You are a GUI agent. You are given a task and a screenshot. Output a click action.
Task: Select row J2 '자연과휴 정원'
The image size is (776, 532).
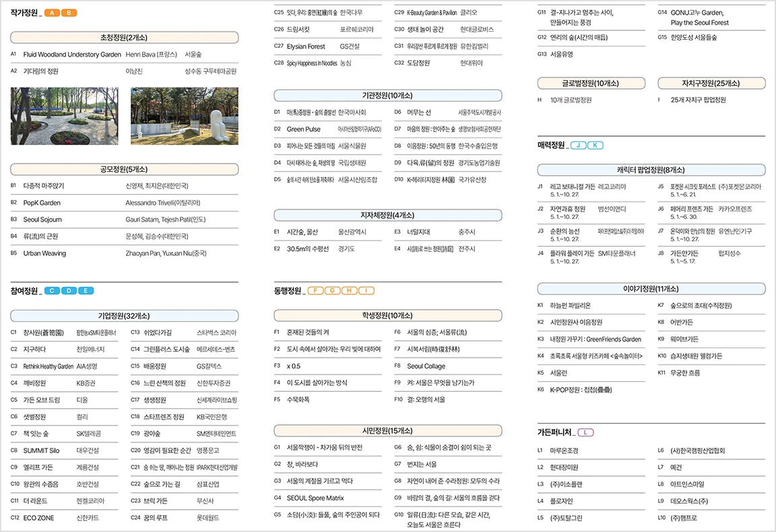[x=591, y=213]
